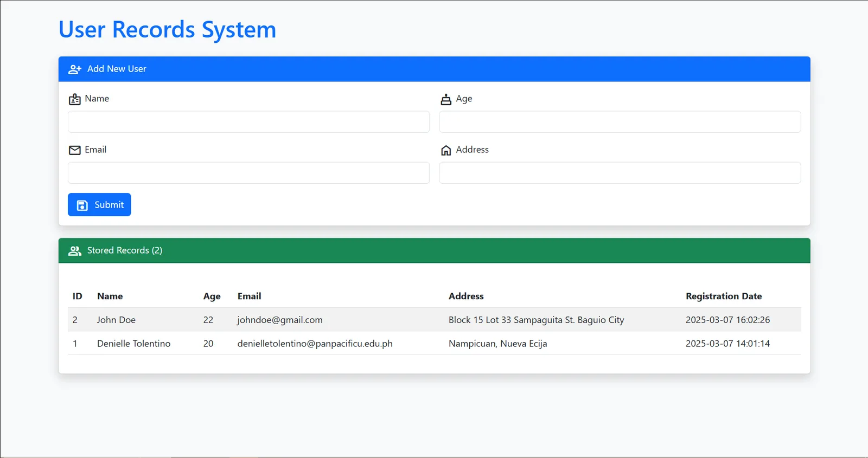Click ID 2 in John Doe row
This screenshot has width=868, height=458.
coord(75,320)
